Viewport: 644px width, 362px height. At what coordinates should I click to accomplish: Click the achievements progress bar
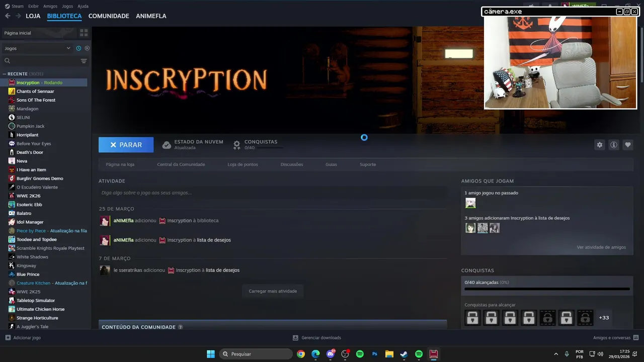[x=547, y=289]
